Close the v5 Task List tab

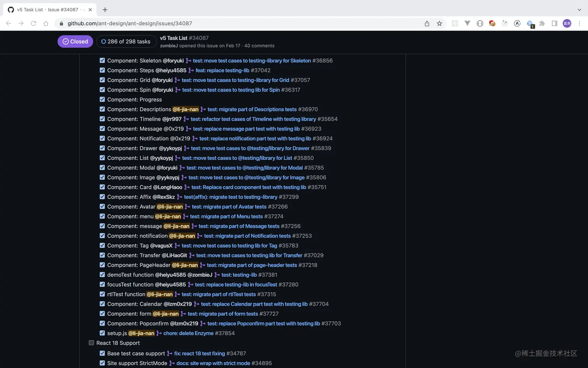90,10
